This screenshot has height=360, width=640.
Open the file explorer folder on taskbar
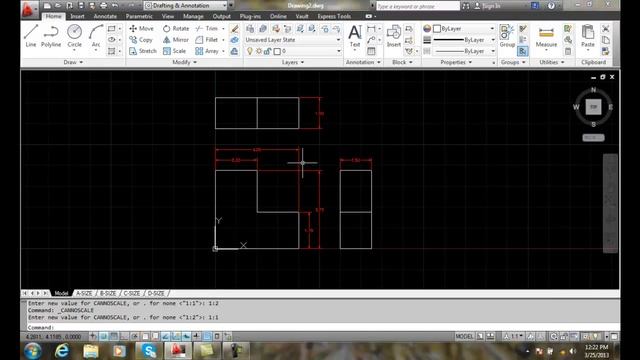click(x=91, y=351)
